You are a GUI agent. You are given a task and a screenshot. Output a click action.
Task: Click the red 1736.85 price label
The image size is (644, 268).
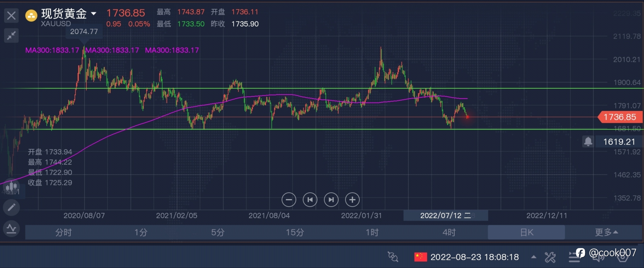coord(620,117)
